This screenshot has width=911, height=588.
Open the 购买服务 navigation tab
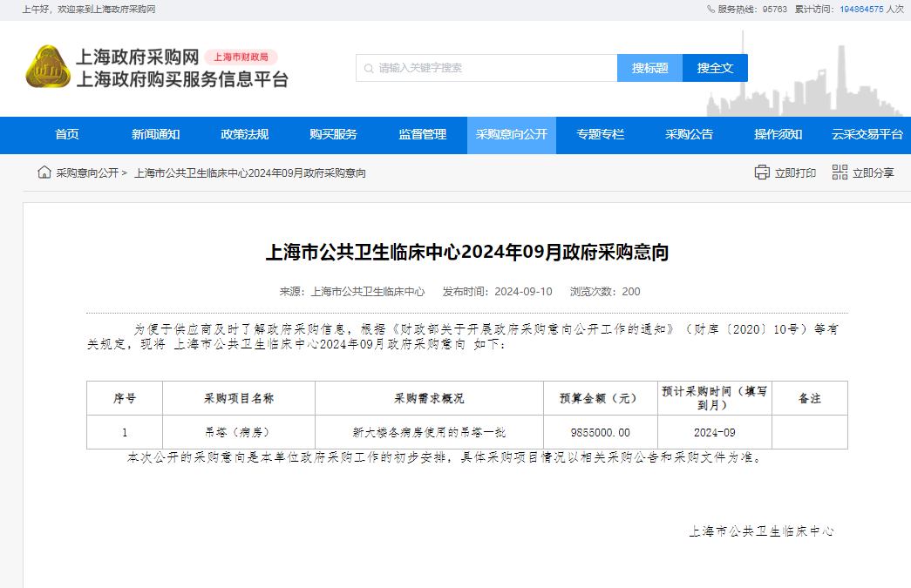click(334, 135)
